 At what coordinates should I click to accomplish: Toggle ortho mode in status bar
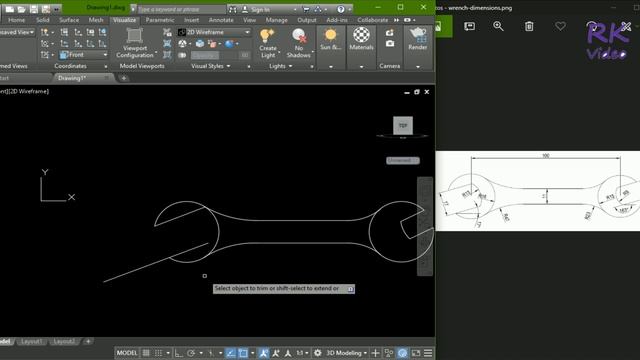click(x=179, y=353)
